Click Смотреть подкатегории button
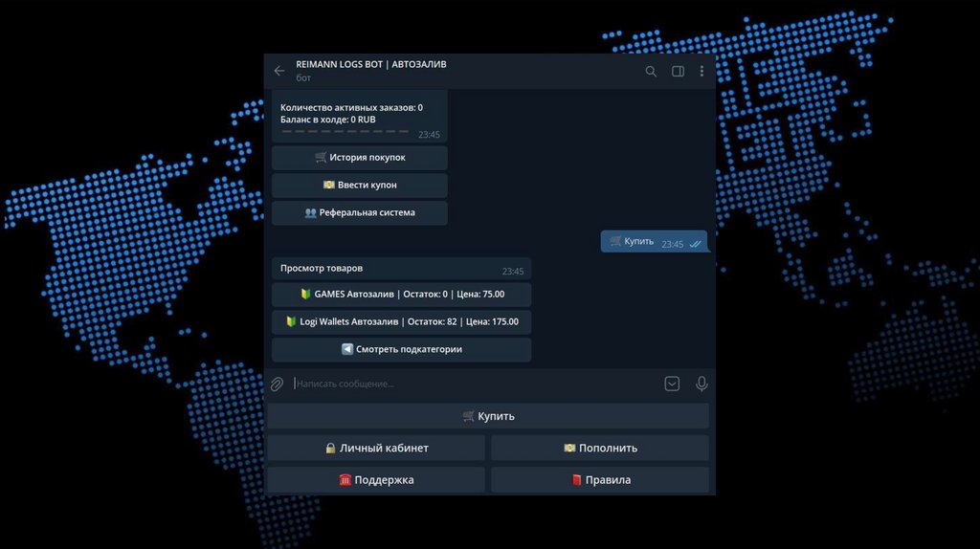Image resolution: width=980 pixels, height=549 pixels. point(401,349)
